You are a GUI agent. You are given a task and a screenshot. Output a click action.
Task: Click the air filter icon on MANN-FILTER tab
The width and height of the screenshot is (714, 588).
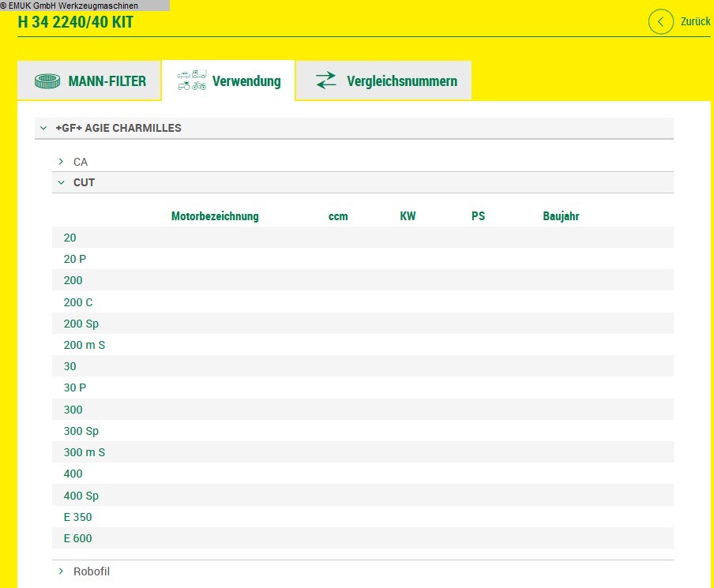point(47,81)
